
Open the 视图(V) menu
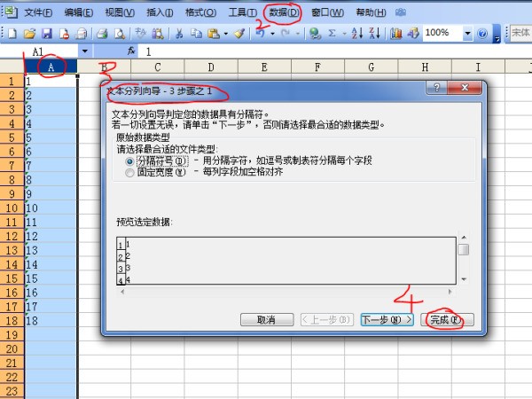(x=120, y=12)
